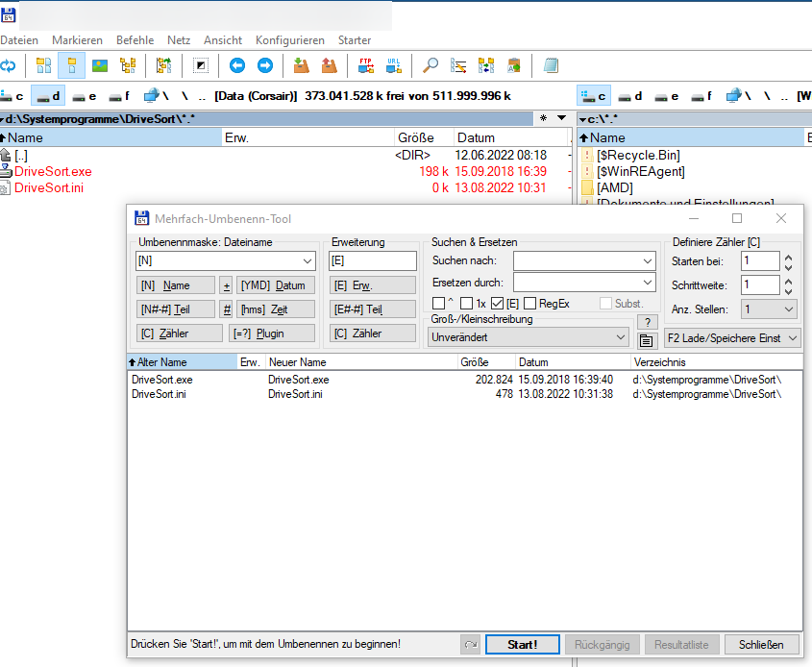This screenshot has height=667, width=812.
Task: Click the [=?] Plugin button
Action: 272,333
